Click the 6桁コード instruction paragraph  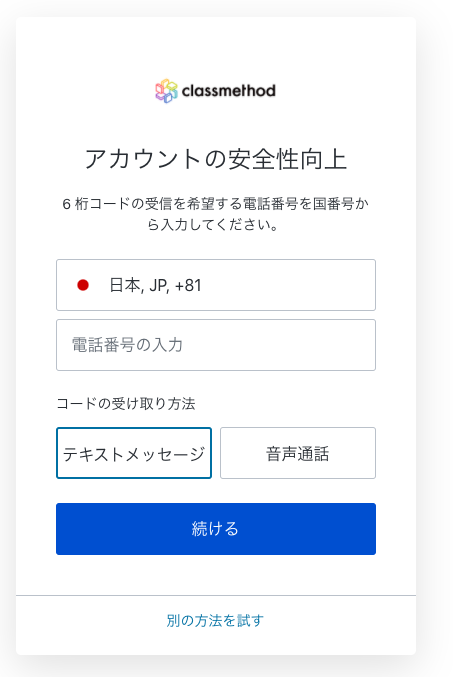215,214
